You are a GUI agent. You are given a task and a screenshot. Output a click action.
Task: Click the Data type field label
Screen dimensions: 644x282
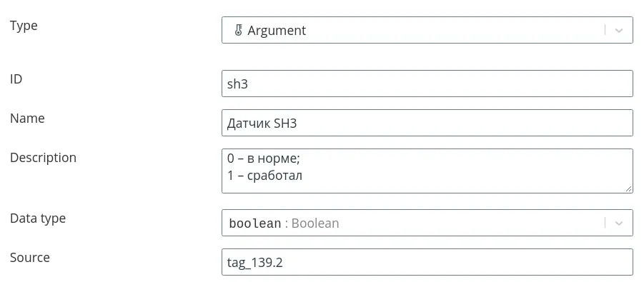tap(38, 218)
